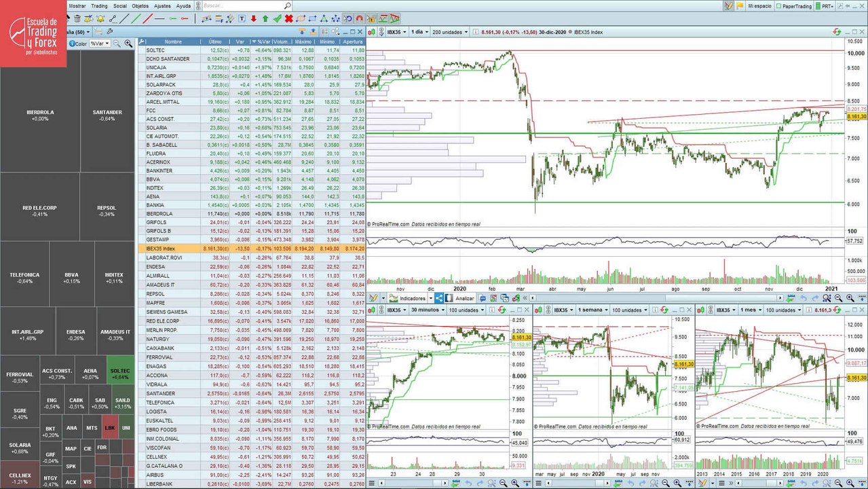Insert a green up arrow marker
Viewport: 868px width, 489px height.
pos(265,18)
